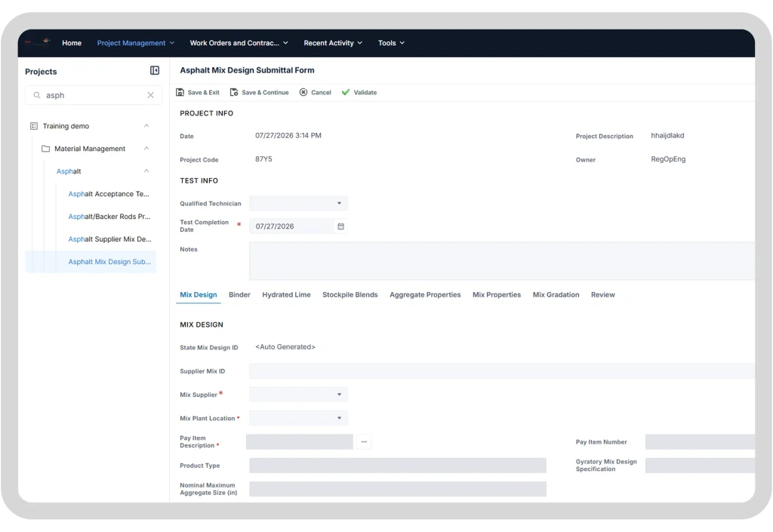Viewport: 773px width, 532px height.
Task: Expand the Recent Activity menu
Action: (333, 43)
